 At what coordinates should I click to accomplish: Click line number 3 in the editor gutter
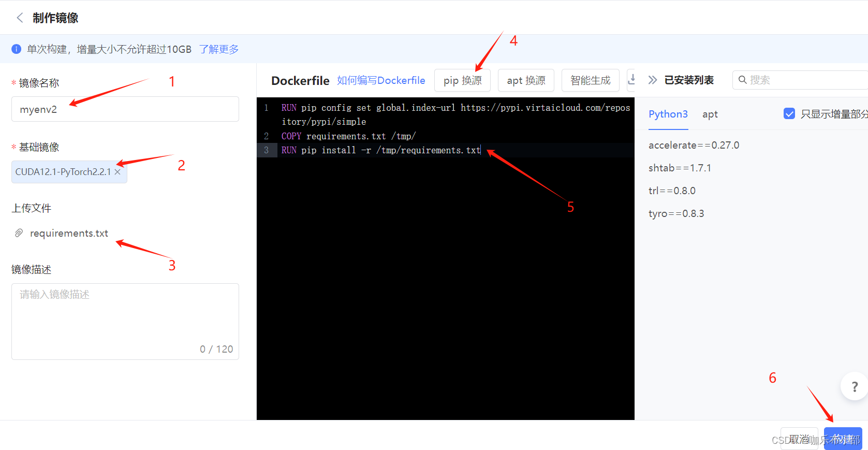click(267, 150)
